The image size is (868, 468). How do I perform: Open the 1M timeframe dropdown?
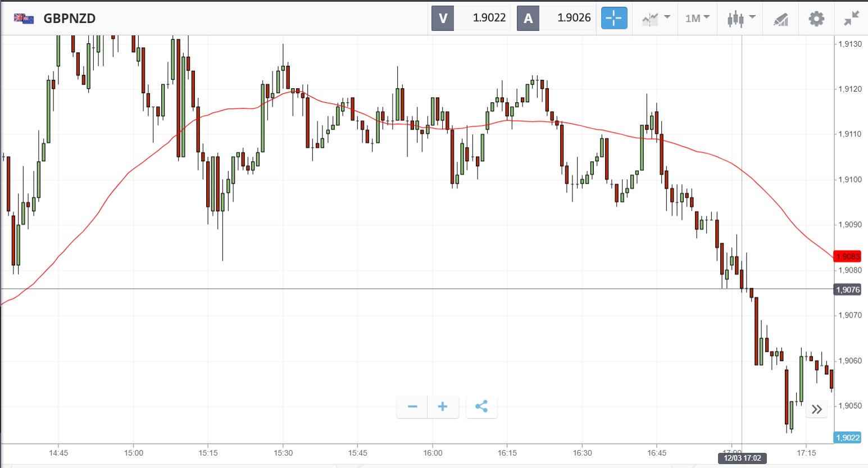point(697,19)
